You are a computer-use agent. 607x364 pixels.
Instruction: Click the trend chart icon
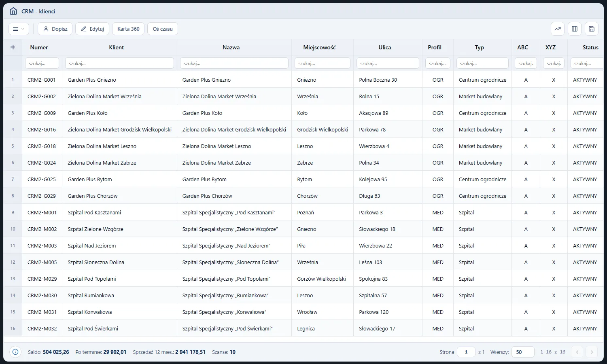tap(558, 29)
